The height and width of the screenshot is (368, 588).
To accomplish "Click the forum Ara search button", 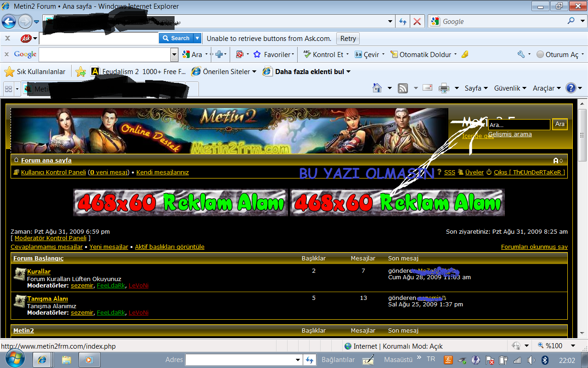I will (560, 124).
